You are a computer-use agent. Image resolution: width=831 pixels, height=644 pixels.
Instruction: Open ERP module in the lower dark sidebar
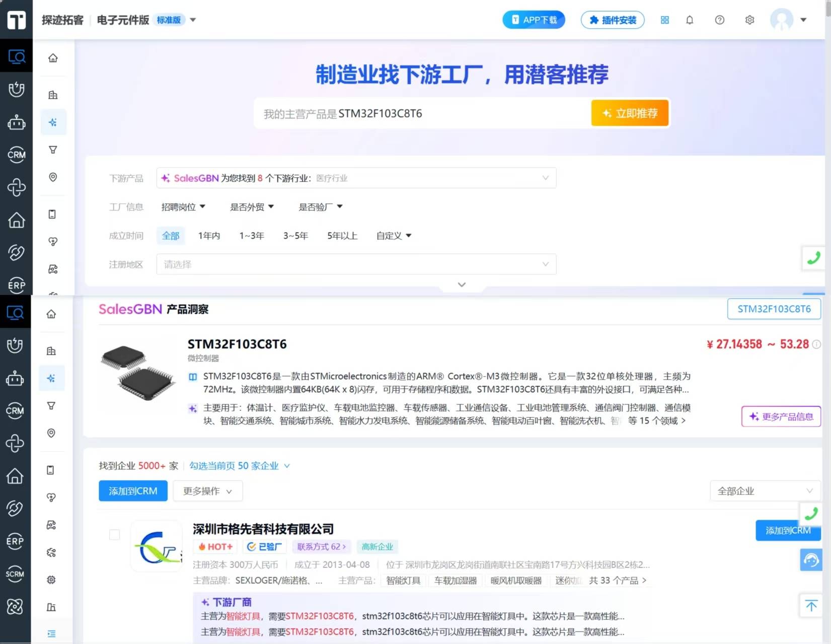tap(15, 541)
